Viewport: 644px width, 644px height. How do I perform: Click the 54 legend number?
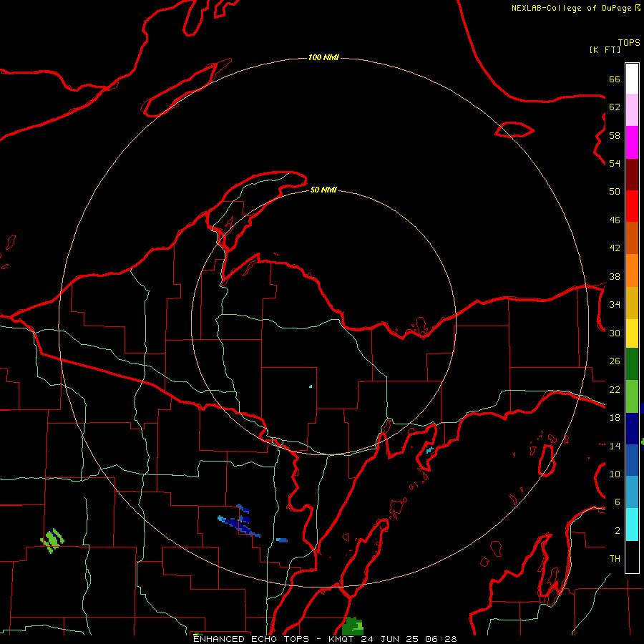pos(615,163)
